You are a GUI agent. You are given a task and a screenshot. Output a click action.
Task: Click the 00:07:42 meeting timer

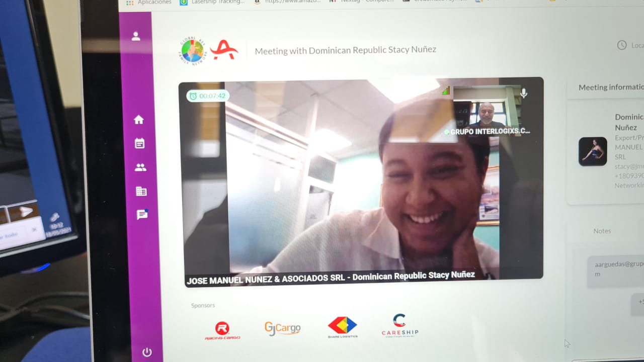[207, 96]
